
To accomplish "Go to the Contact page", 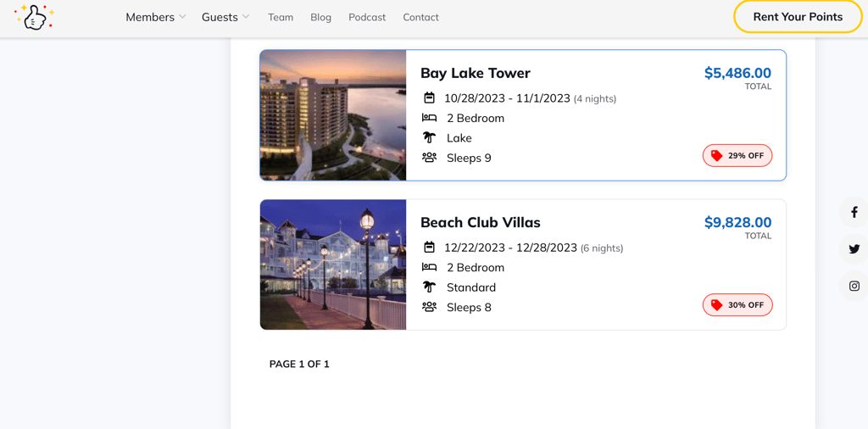I will pyautogui.click(x=420, y=17).
